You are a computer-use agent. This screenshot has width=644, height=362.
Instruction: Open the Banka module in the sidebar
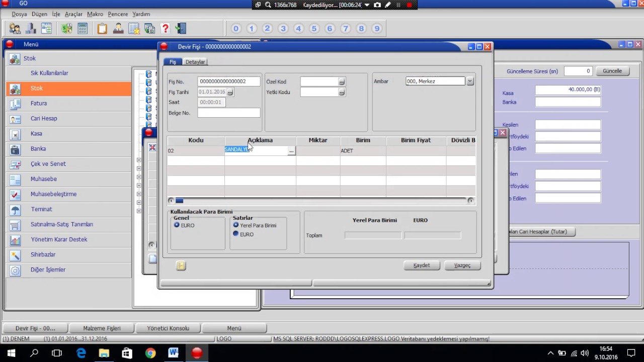coord(69,149)
